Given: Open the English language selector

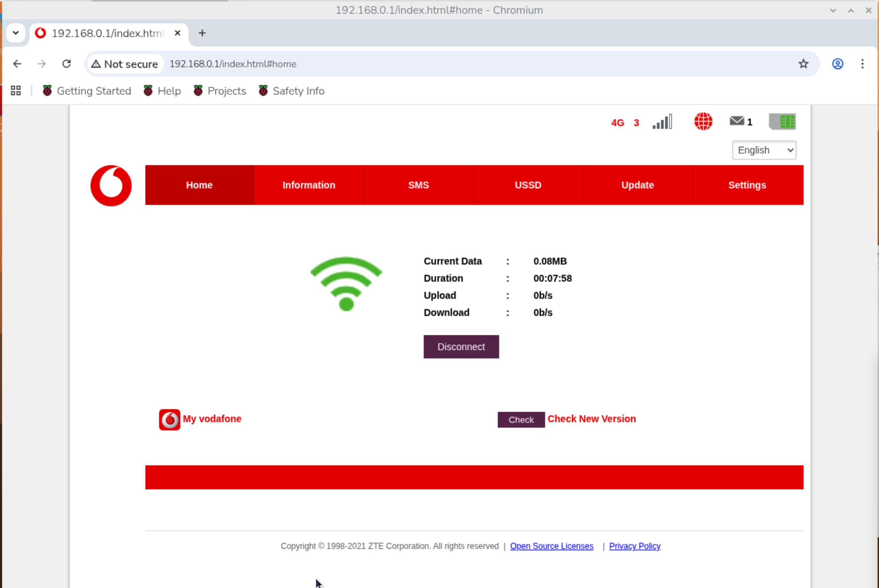Looking at the screenshot, I should pos(764,150).
